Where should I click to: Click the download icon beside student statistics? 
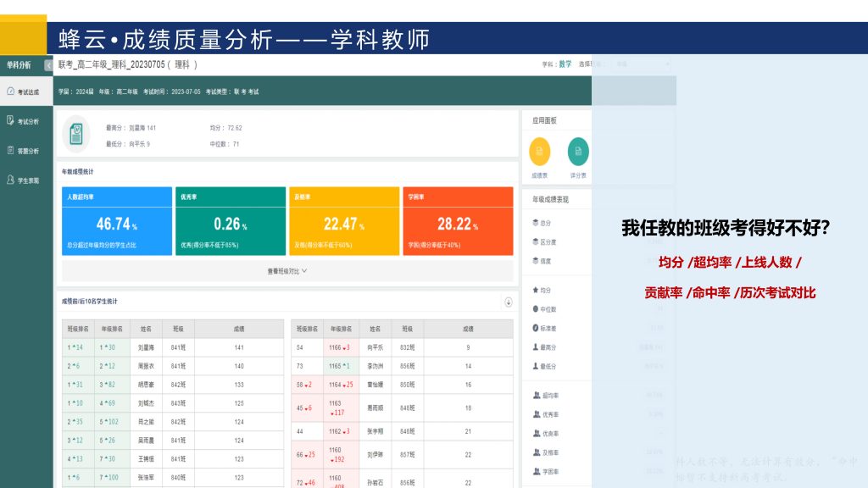pyautogui.click(x=508, y=302)
